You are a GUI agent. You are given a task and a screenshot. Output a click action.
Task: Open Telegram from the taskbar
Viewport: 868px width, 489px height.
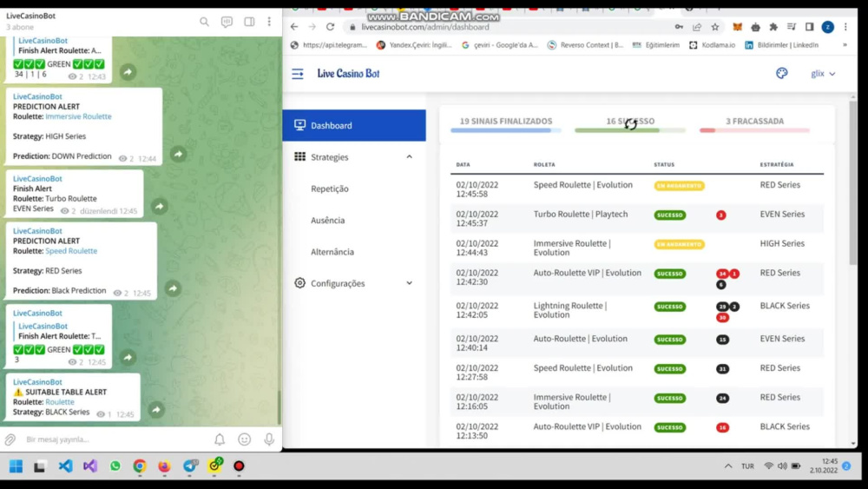190,466
